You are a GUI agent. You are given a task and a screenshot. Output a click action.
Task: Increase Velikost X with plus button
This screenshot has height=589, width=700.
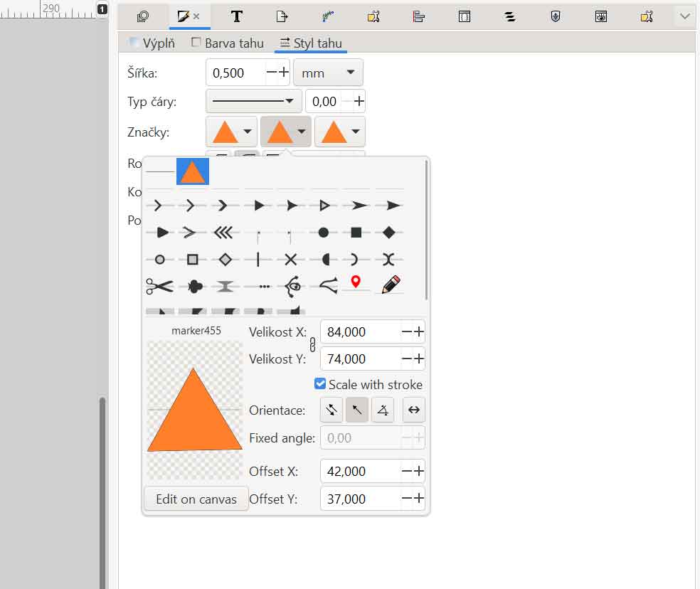point(420,331)
